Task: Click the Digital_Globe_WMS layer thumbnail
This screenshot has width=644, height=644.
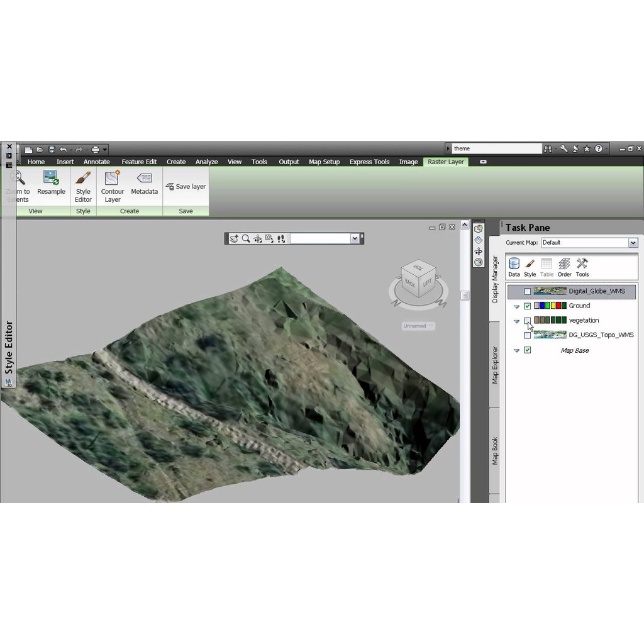Action: click(550, 291)
